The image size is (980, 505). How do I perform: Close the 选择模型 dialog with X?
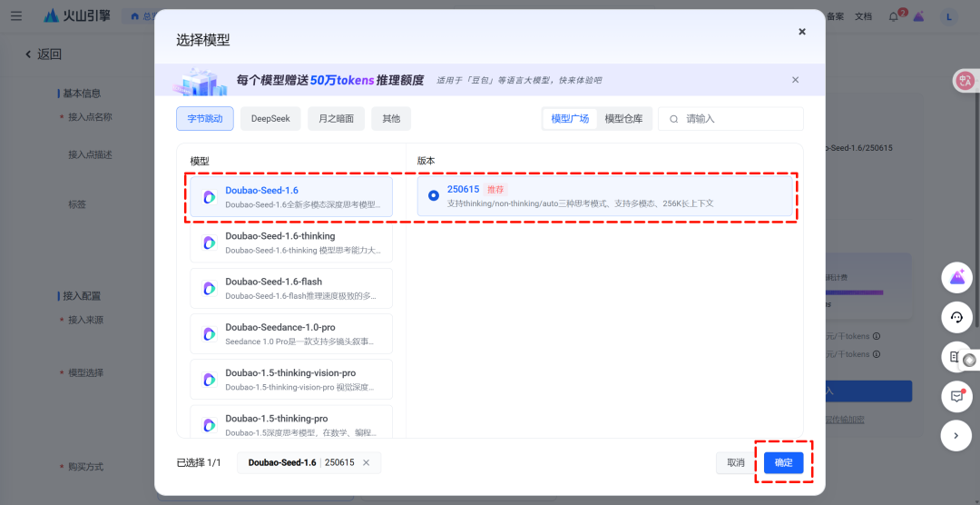tap(802, 32)
